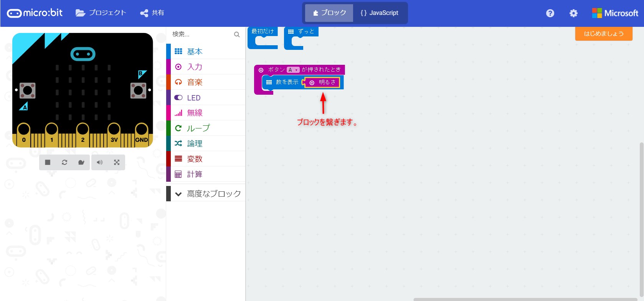This screenshot has width=644, height=301.
Task: Restart the simulator with the reload icon
Action: click(x=64, y=163)
